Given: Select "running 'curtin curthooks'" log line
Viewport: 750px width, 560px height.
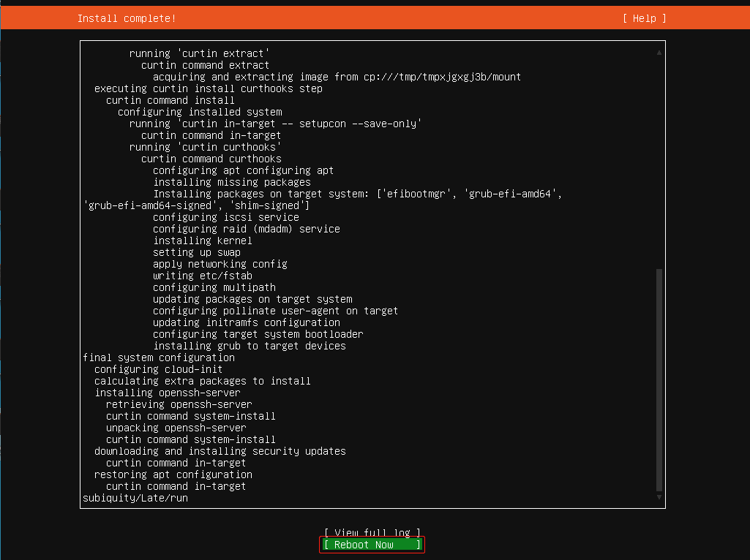Looking at the screenshot, I should pyautogui.click(x=205, y=147).
